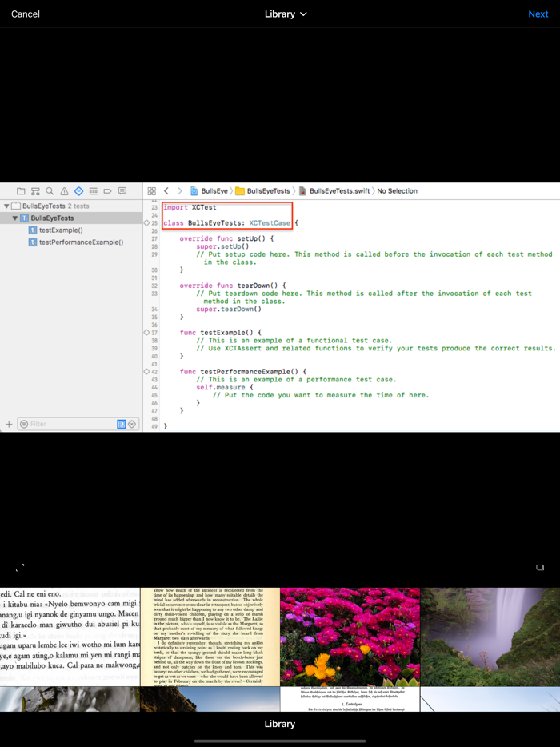Open the Find navigator magnifier icon

[x=50, y=191]
